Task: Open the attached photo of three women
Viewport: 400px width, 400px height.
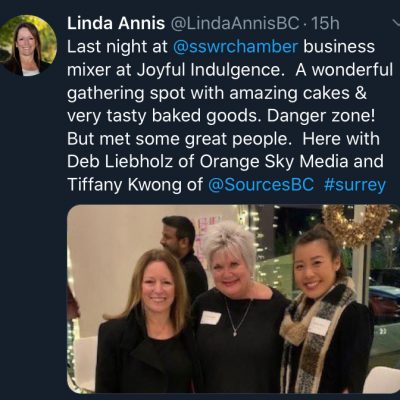Action: click(233, 299)
